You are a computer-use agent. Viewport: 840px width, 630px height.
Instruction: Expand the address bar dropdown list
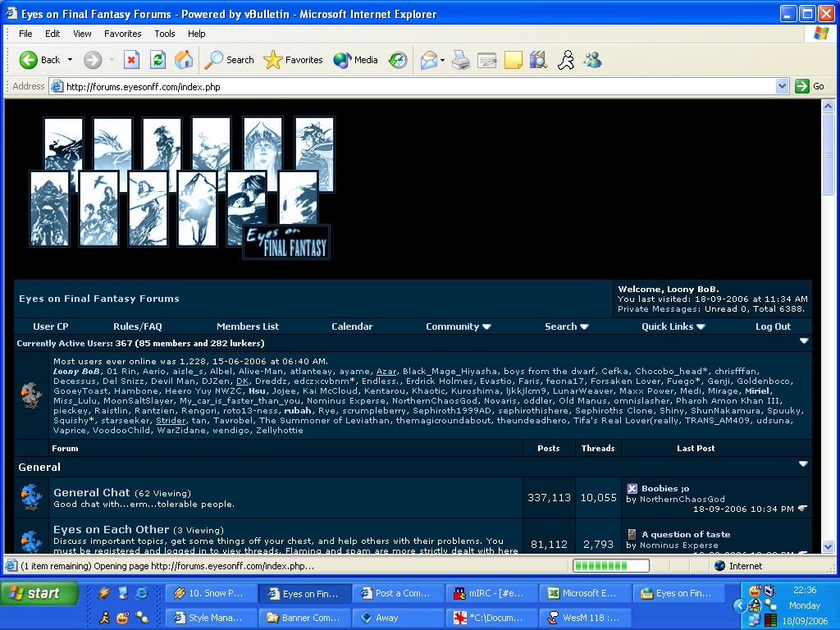click(782, 85)
